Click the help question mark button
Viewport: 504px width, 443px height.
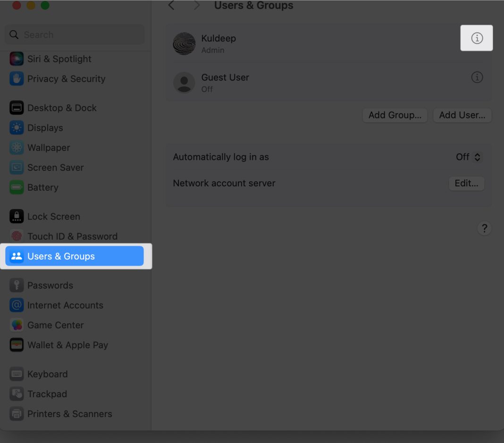click(x=484, y=228)
